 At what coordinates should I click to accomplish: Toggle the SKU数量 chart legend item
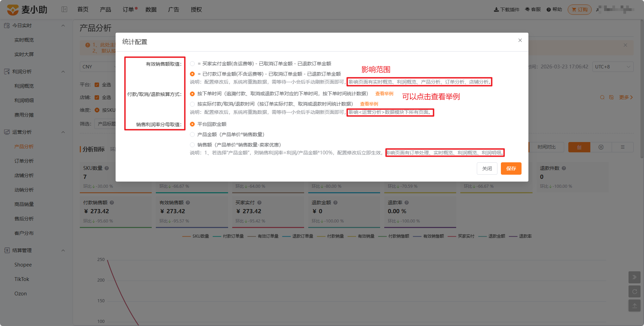pos(196,236)
